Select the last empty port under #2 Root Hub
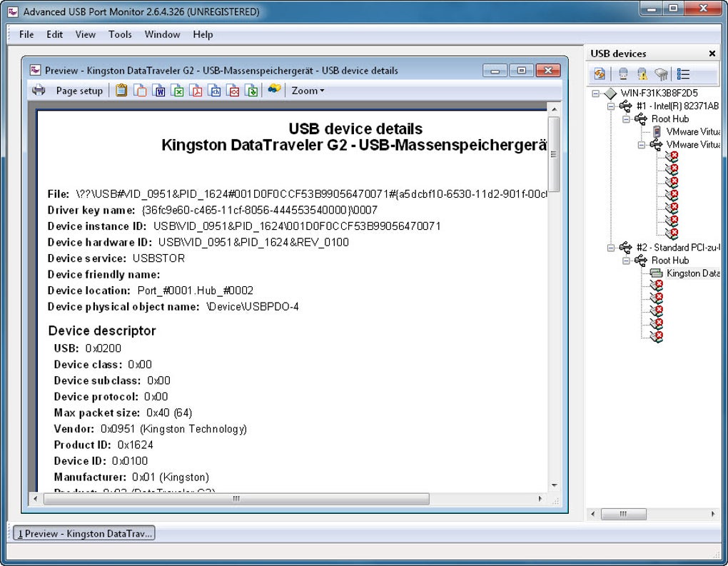Screen dimensions: 728x566 click(657, 337)
